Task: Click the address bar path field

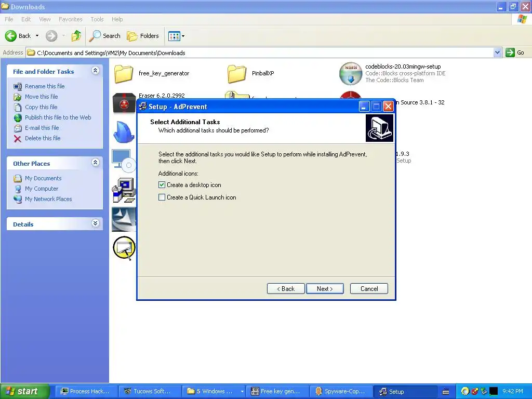Action: coord(260,52)
